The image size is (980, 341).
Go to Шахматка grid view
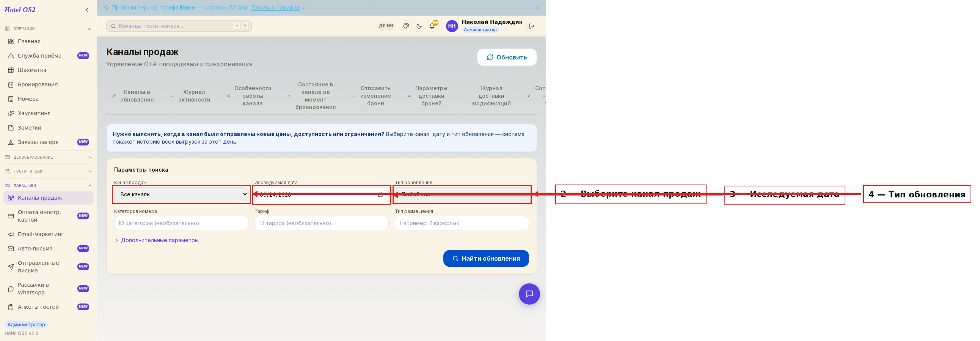click(x=48, y=70)
